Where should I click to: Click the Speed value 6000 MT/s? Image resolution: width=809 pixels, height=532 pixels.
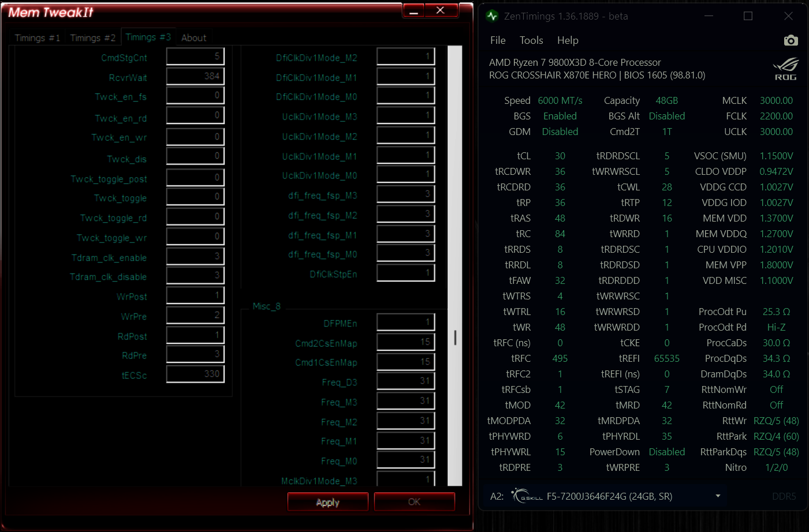[x=560, y=100]
